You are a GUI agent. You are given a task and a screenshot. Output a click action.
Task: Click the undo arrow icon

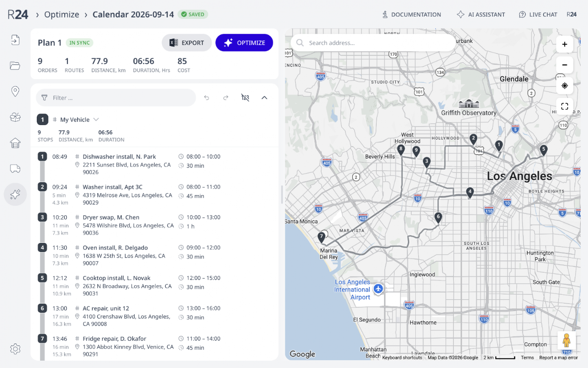(207, 98)
